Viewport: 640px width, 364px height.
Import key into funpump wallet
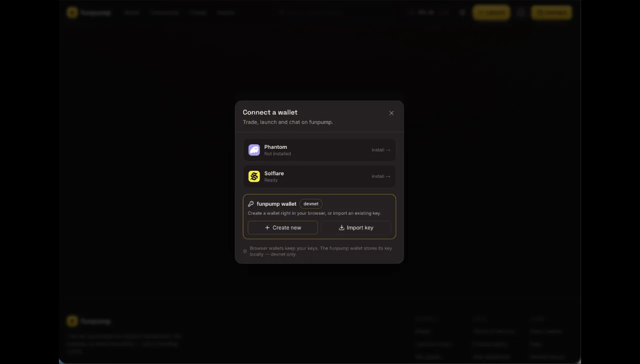pyautogui.click(x=356, y=228)
